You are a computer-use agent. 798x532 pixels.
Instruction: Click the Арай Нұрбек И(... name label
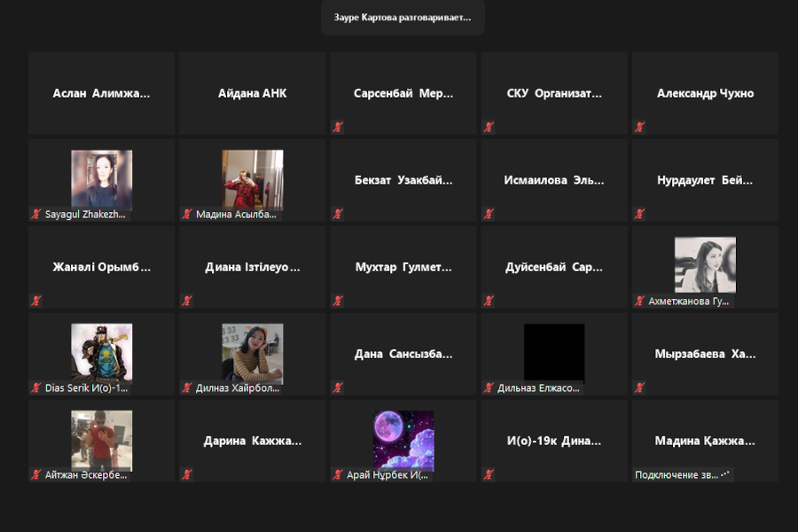click(387, 475)
